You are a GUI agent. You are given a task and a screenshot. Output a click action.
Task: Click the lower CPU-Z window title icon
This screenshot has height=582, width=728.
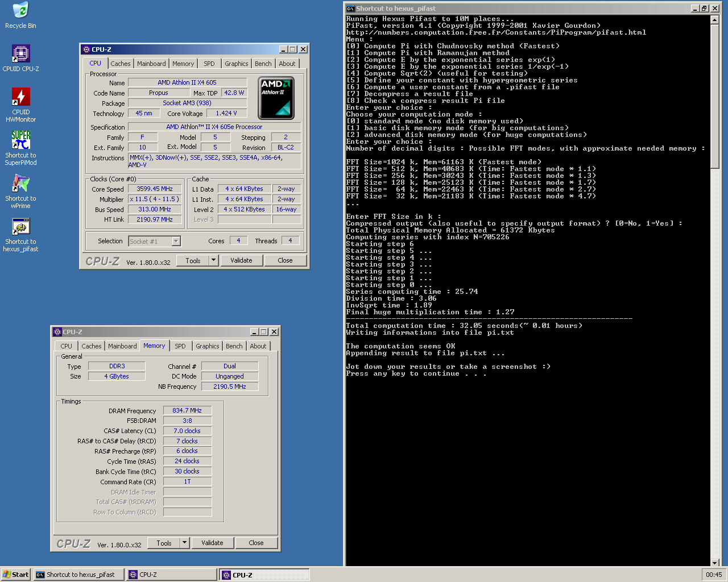coord(57,332)
